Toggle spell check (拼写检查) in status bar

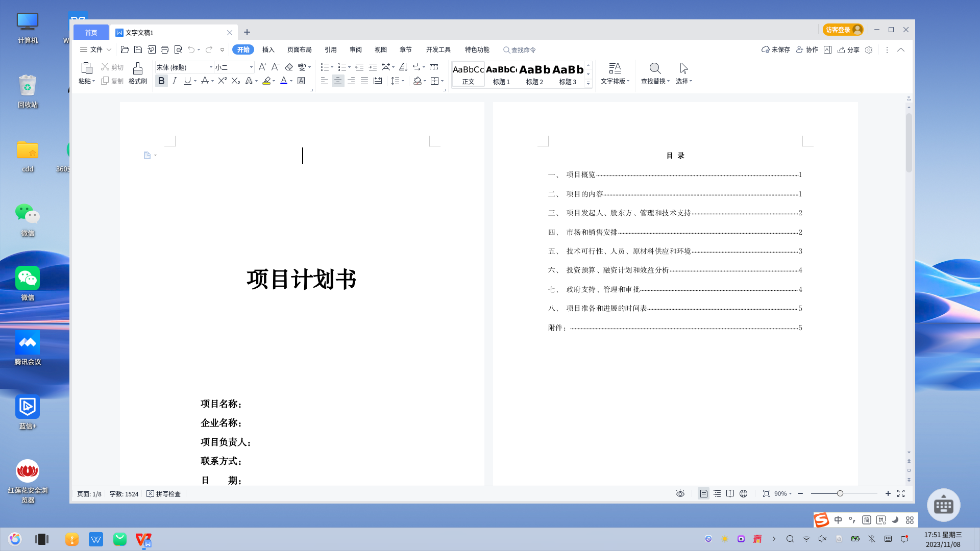click(164, 494)
